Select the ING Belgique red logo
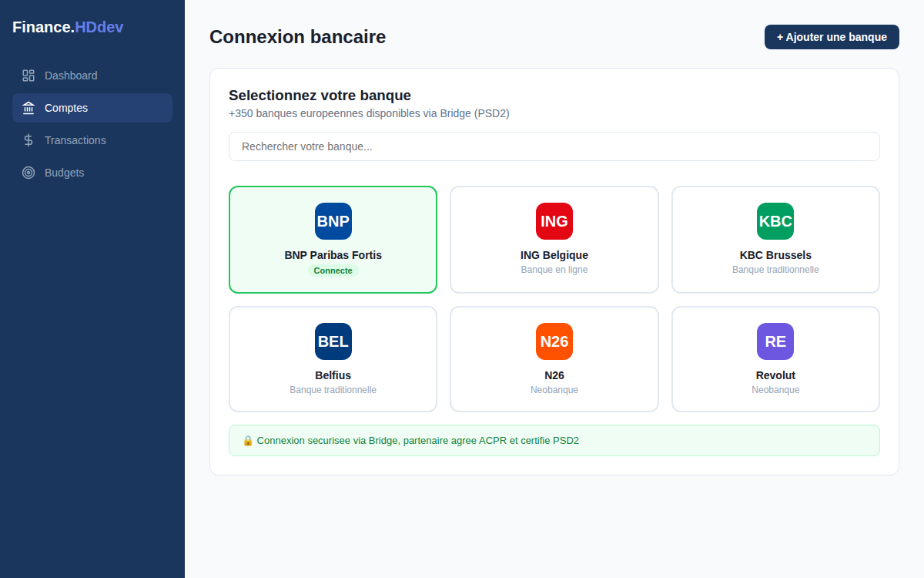The image size is (924, 578). pos(554,221)
